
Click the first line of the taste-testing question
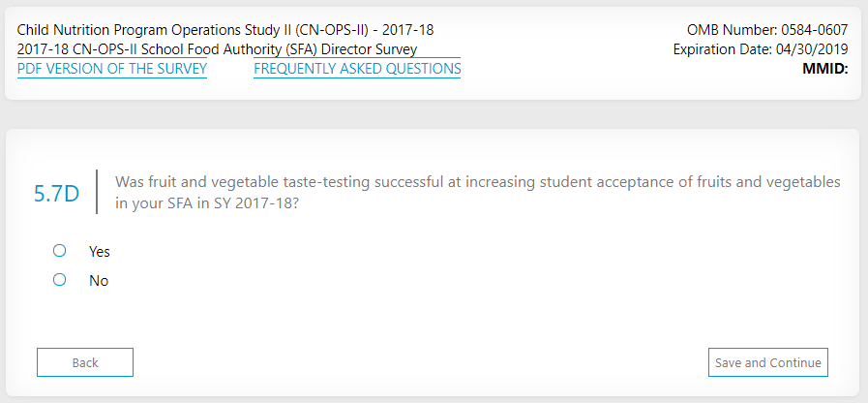[x=477, y=182]
